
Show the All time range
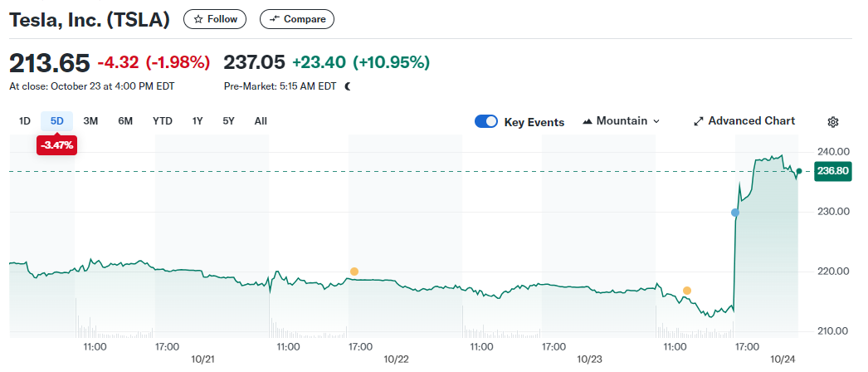point(261,121)
